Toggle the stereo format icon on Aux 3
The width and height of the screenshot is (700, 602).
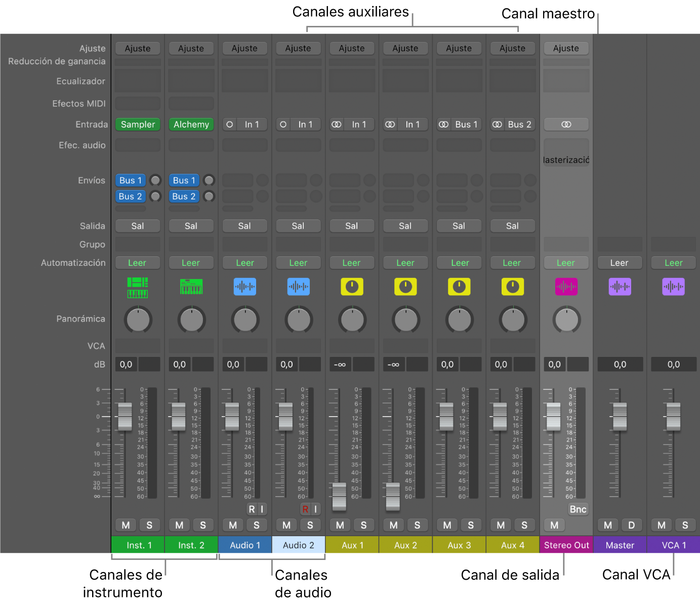[444, 125]
